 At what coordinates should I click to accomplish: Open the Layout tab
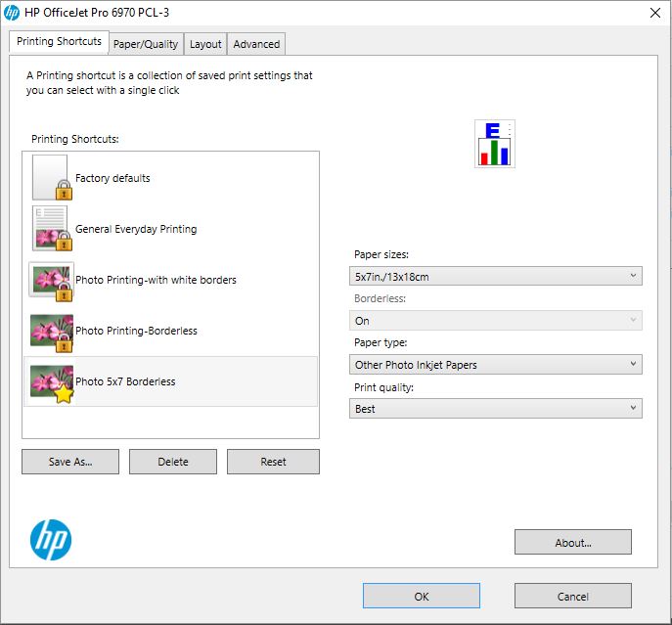tap(205, 44)
